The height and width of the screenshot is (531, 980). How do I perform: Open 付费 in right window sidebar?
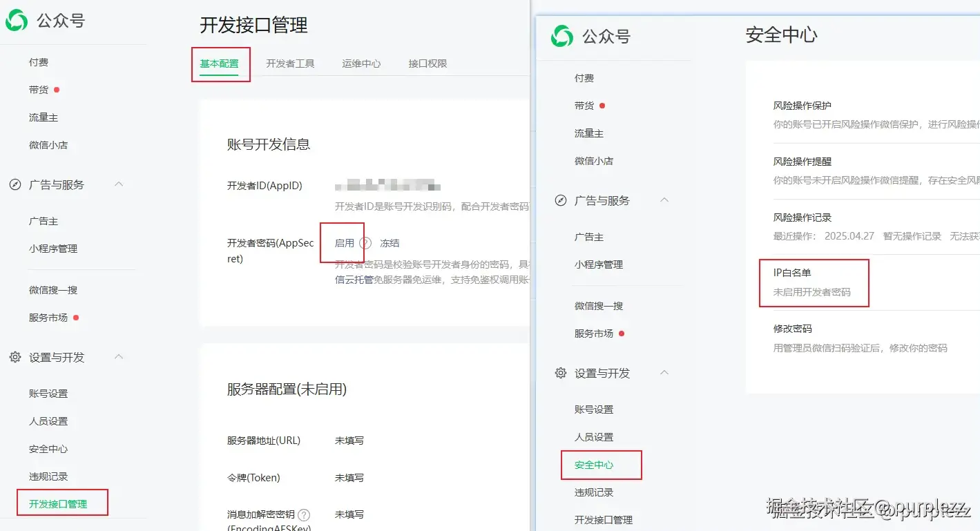(584, 78)
